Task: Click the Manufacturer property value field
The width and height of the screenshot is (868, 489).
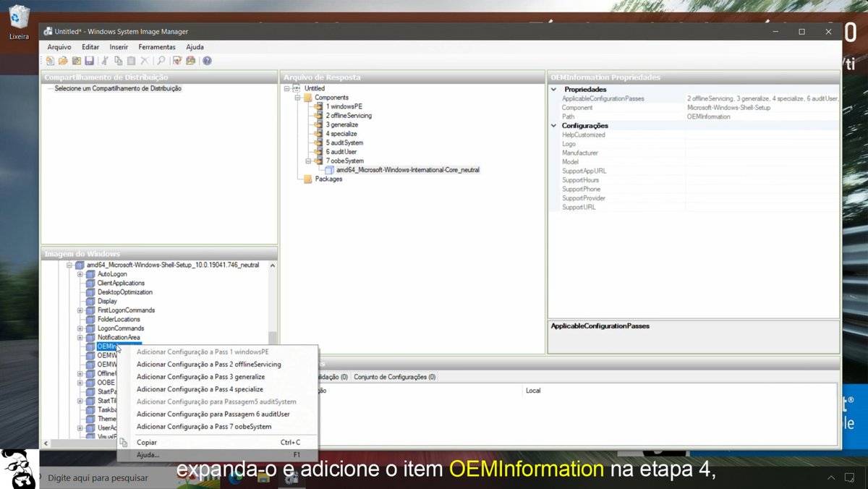Action: (762, 153)
